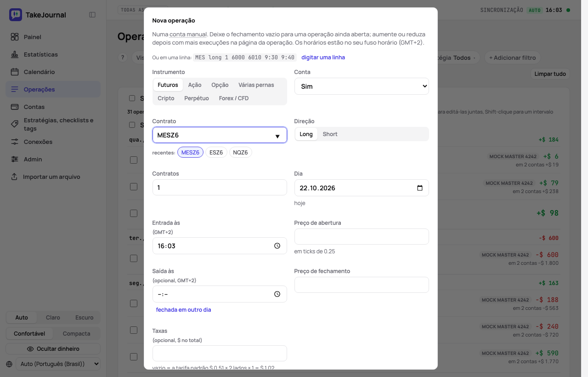
Task: Open the Estatísticas chart icon
Action: (x=15, y=54)
